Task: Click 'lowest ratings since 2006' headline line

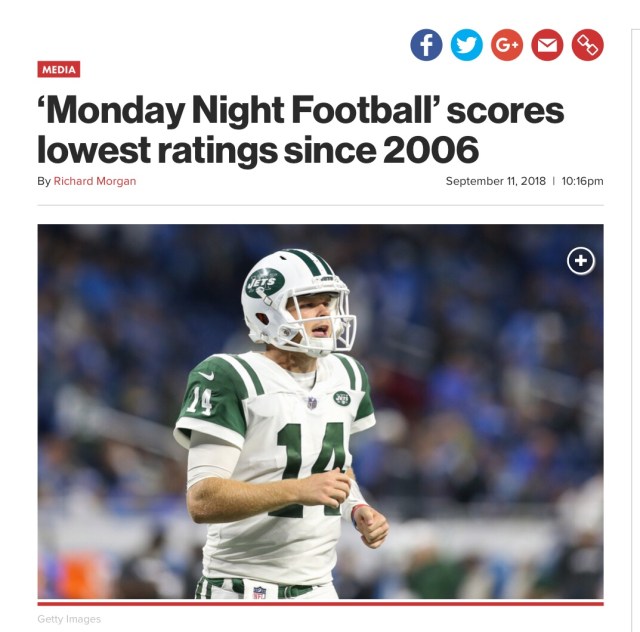Action: click(258, 149)
